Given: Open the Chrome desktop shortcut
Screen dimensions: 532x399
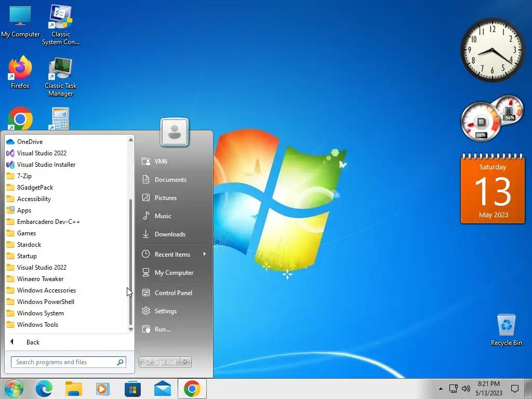Looking at the screenshot, I should coord(20,118).
